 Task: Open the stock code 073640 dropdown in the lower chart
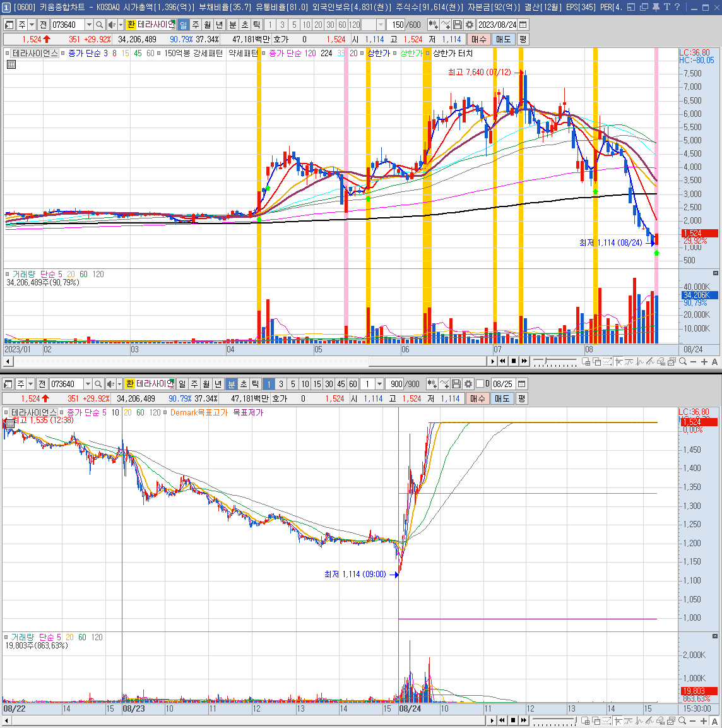click(88, 384)
